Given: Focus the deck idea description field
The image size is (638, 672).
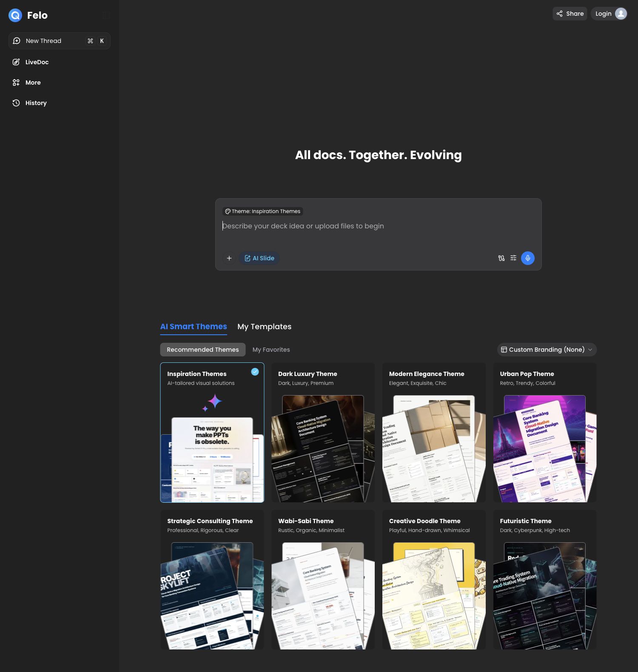Looking at the screenshot, I should point(378,226).
